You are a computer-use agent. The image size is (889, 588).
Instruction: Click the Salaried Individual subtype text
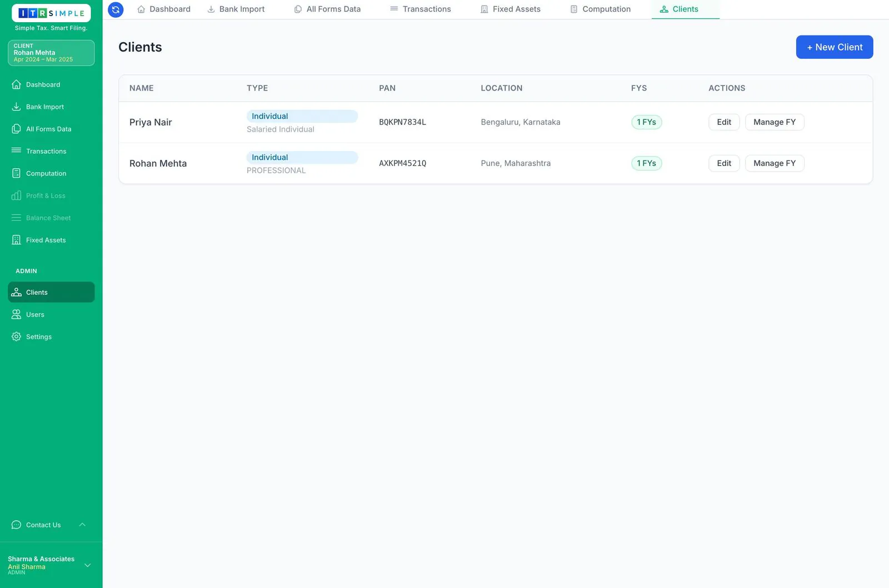[x=281, y=129]
